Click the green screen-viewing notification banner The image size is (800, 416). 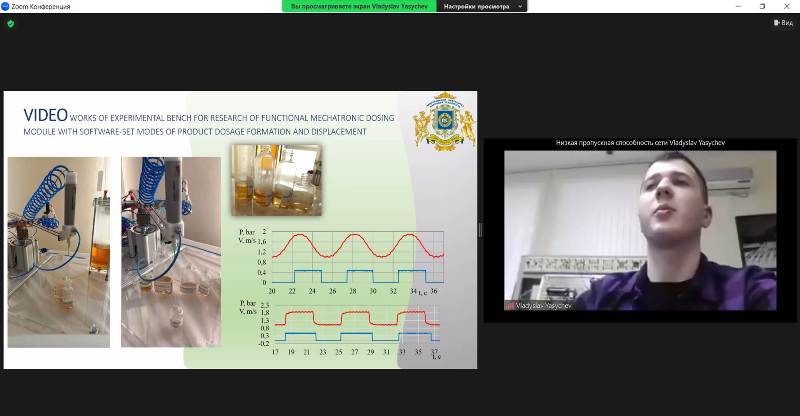[x=359, y=7]
